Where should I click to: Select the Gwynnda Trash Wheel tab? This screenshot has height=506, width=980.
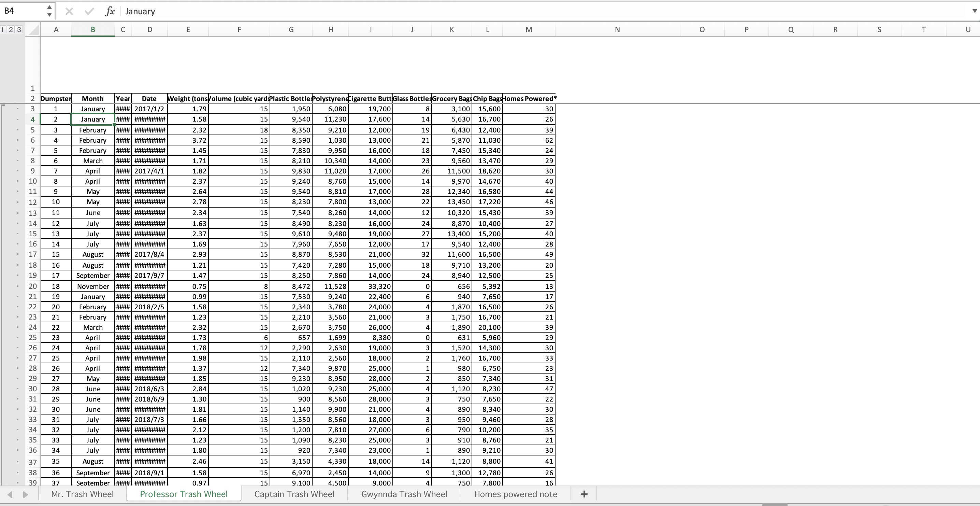click(x=404, y=494)
